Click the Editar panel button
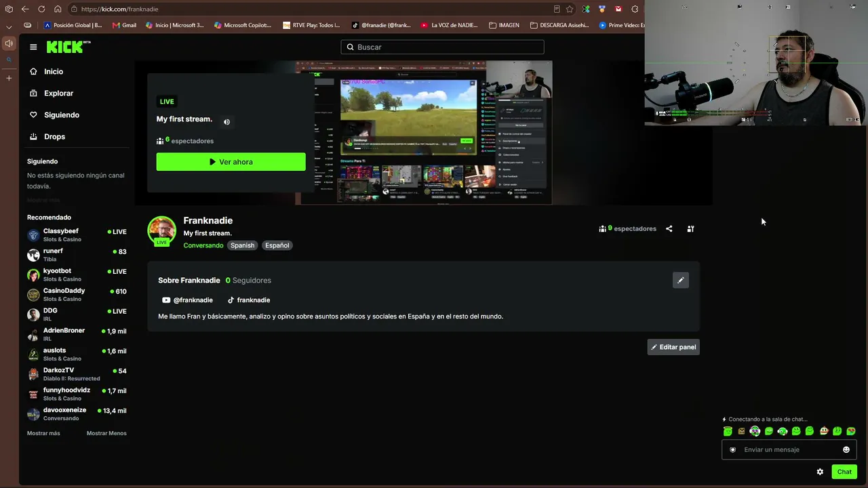Screen dimensions: 868x488 click(x=673, y=347)
